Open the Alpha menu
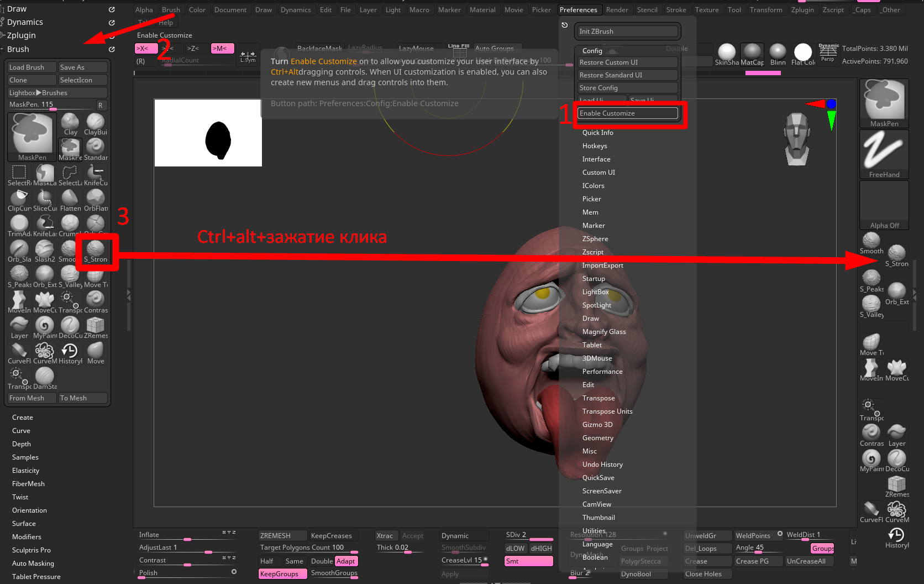The height and width of the screenshot is (584, 924). coord(144,10)
